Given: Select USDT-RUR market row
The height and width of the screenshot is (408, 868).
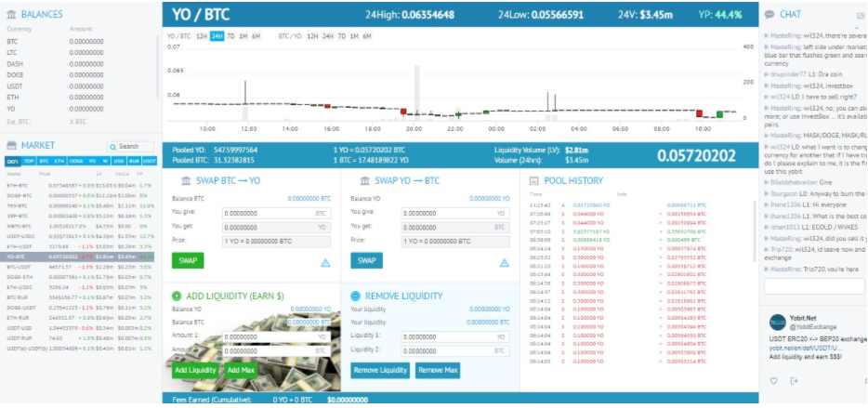Looking at the screenshot, I should pos(80,337).
